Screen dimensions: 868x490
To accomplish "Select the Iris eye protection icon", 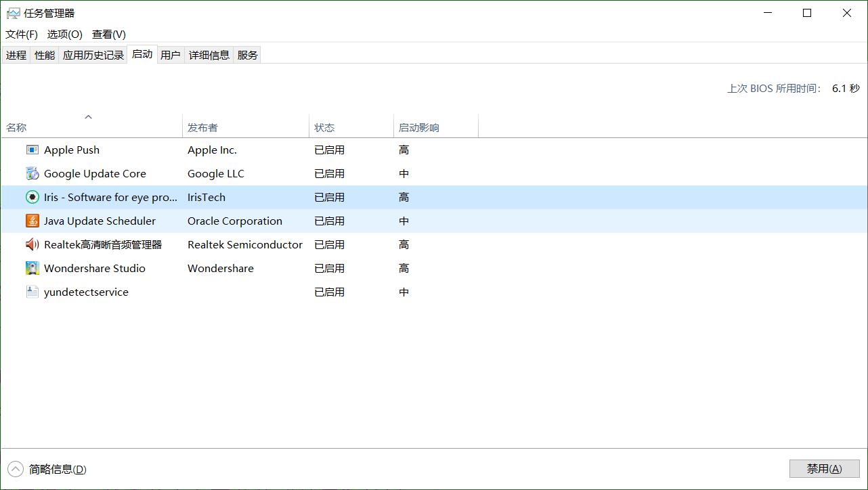I will click(x=32, y=197).
